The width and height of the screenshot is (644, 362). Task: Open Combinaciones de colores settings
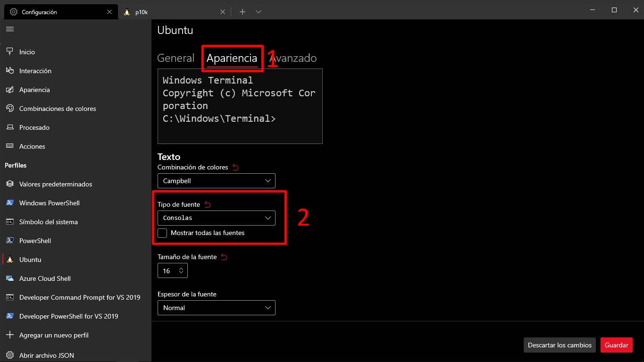click(x=75, y=109)
